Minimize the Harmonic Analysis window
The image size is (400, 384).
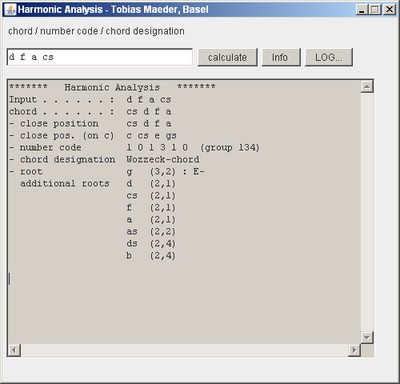tap(362, 9)
